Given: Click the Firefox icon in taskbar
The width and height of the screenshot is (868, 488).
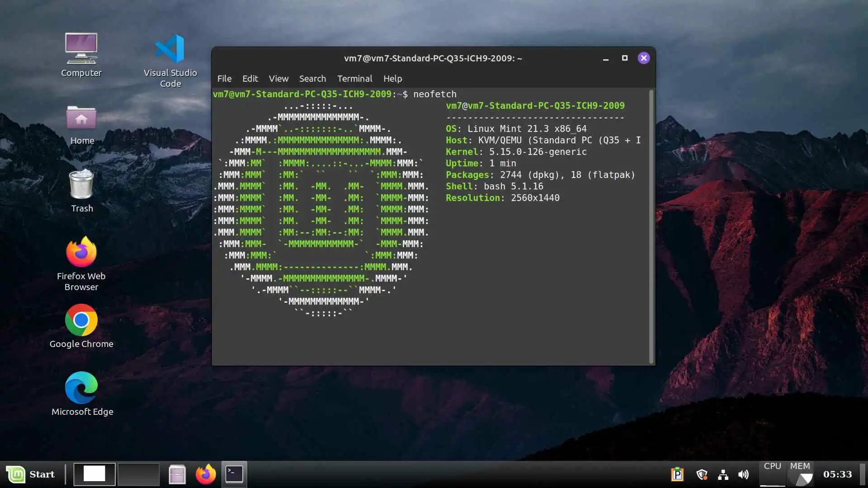Looking at the screenshot, I should coord(206,474).
